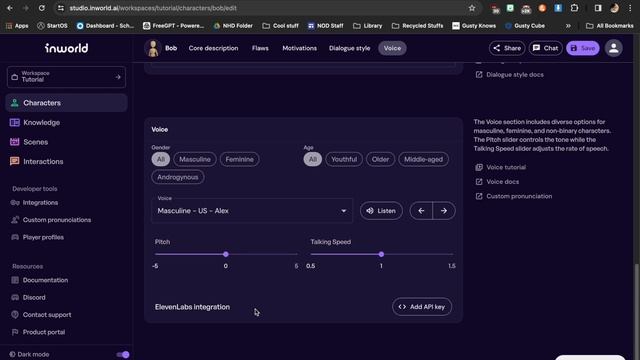Open the user account avatar menu

pyautogui.click(x=613, y=48)
